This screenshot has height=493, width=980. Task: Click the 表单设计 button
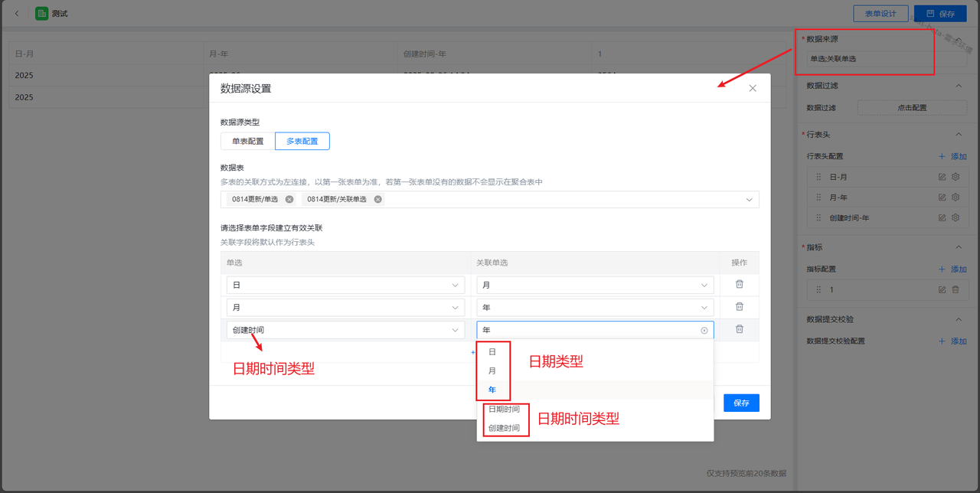coord(880,14)
